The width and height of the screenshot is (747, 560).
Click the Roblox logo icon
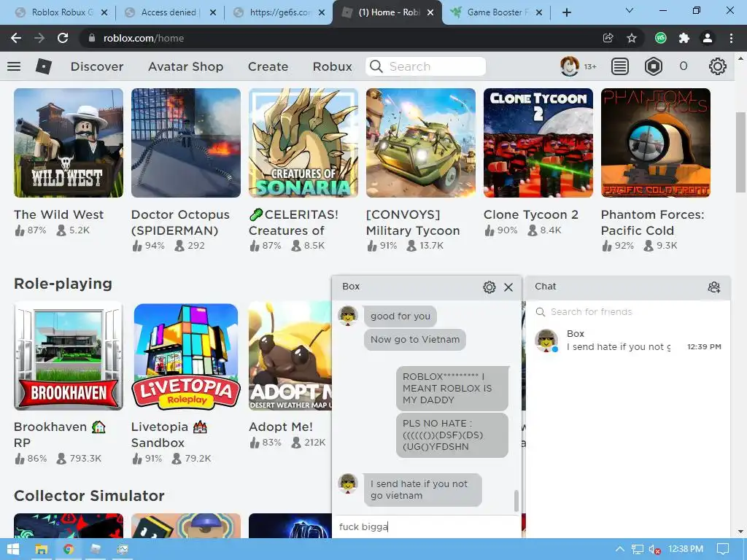click(43, 66)
